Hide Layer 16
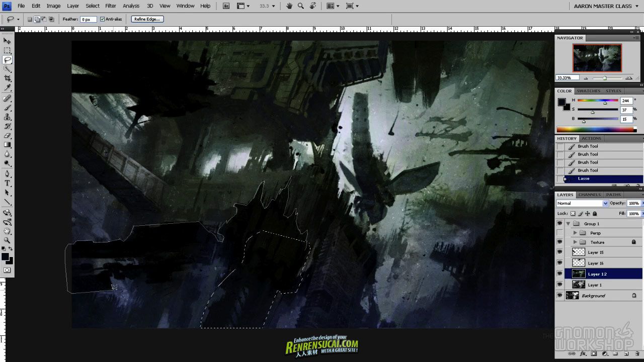 click(559, 263)
